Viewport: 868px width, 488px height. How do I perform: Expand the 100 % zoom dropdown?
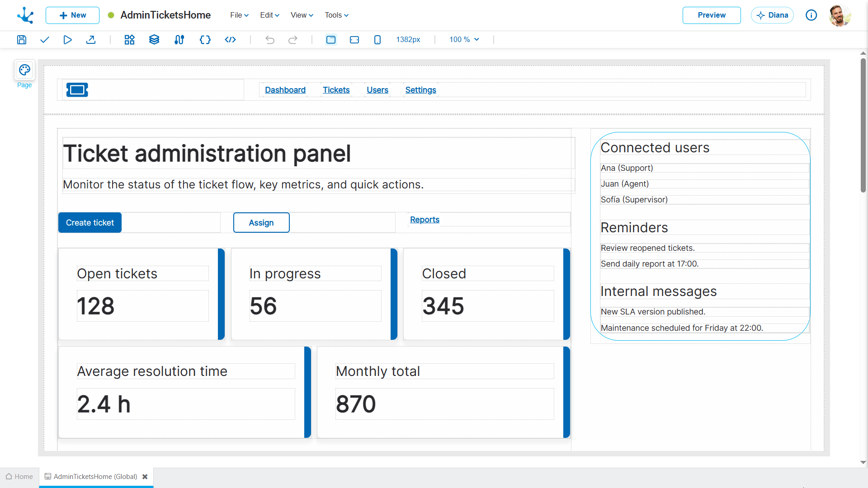click(x=464, y=40)
